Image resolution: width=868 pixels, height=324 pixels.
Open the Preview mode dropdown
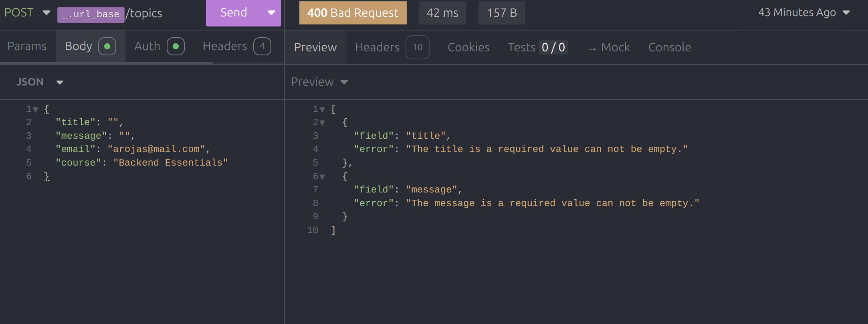tap(319, 82)
